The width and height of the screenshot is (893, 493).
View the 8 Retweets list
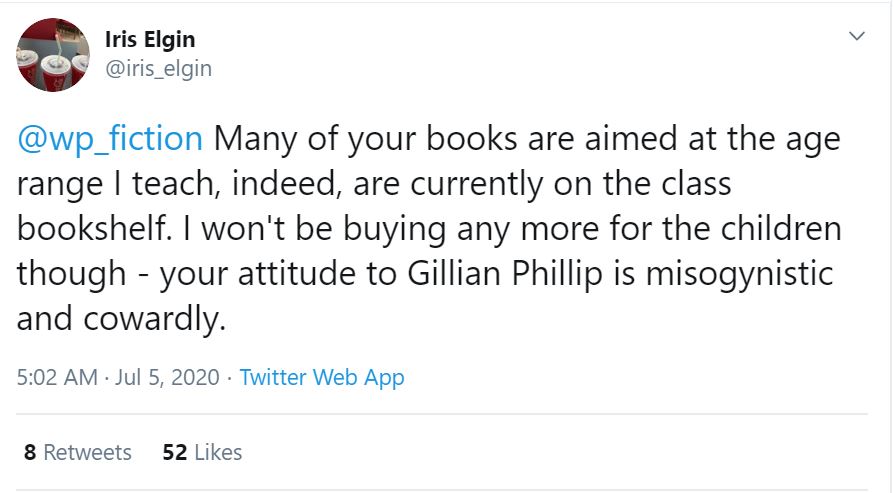(x=78, y=452)
